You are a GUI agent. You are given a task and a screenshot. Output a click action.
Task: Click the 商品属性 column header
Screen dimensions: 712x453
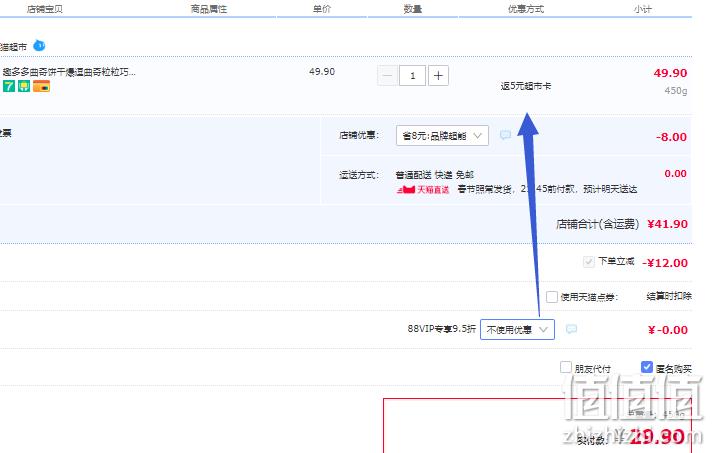point(208,9)
